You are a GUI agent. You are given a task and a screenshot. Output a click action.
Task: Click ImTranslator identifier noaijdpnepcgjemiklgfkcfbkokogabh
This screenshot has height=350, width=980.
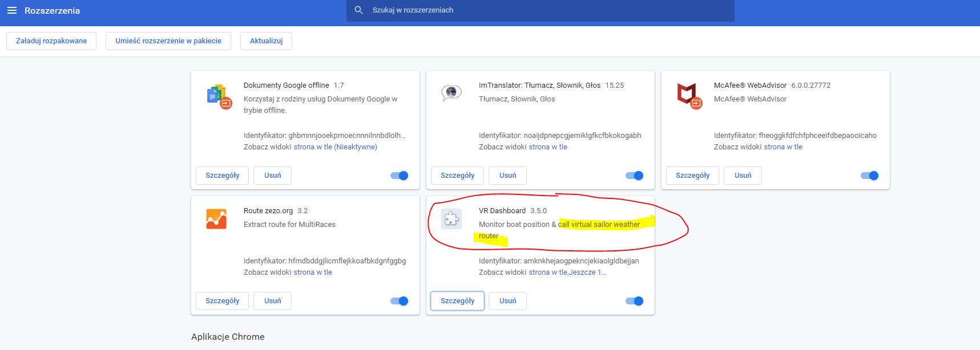(x=582, y=136)
